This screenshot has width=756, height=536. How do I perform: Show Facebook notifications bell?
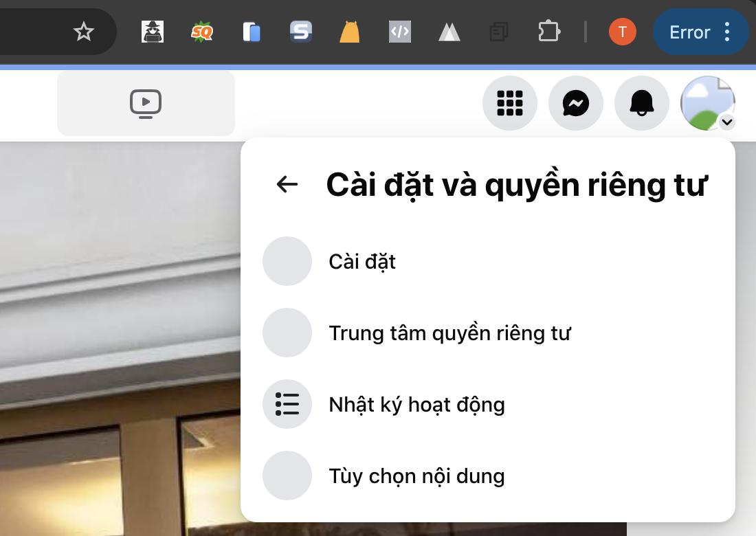(642, 103)
